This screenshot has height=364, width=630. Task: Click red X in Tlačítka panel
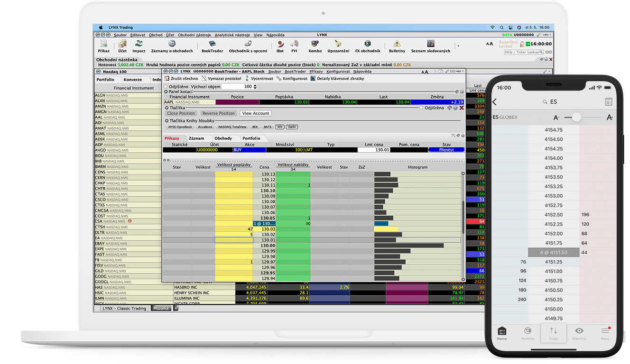coord(462,108)
